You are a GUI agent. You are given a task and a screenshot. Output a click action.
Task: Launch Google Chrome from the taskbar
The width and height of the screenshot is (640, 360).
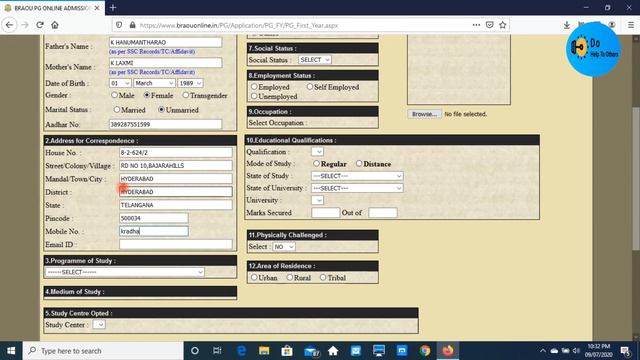tap(425, 351)
